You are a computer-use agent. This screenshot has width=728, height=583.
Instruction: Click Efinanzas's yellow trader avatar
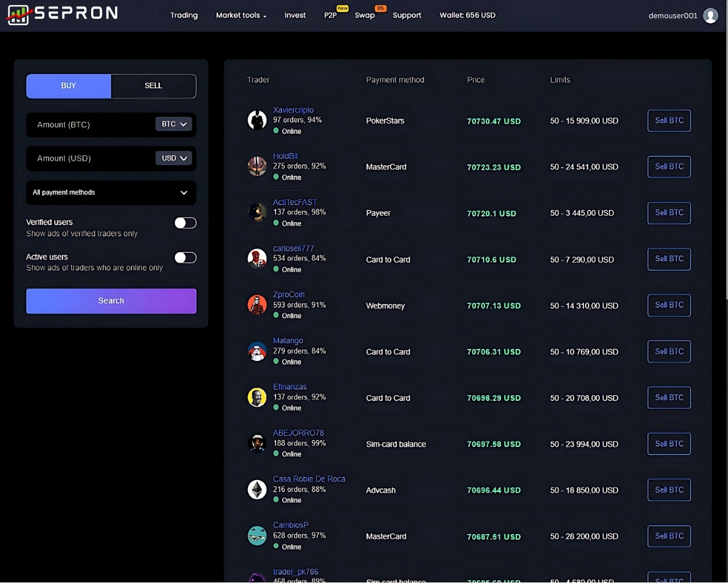257,397
